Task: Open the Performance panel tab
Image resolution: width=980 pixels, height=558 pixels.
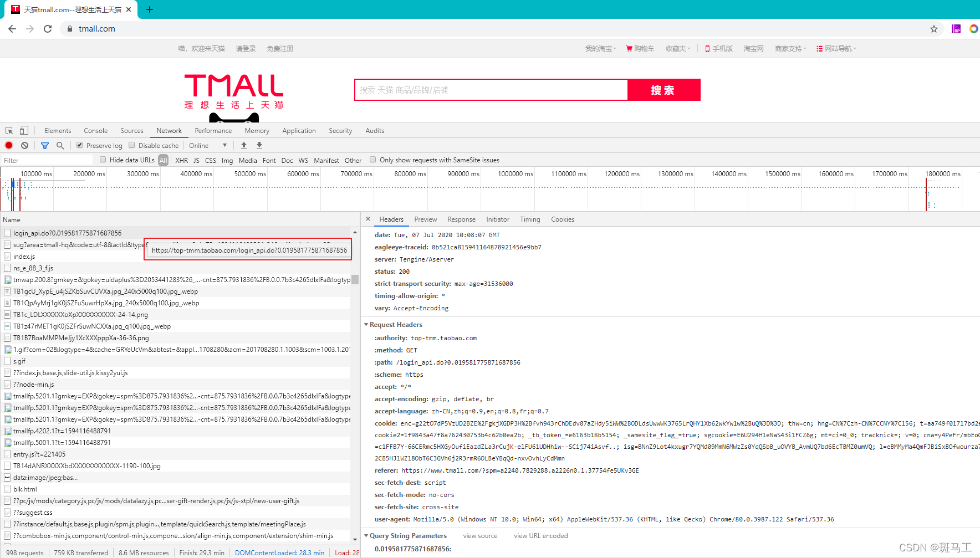Action: click(x=213, y=131)
